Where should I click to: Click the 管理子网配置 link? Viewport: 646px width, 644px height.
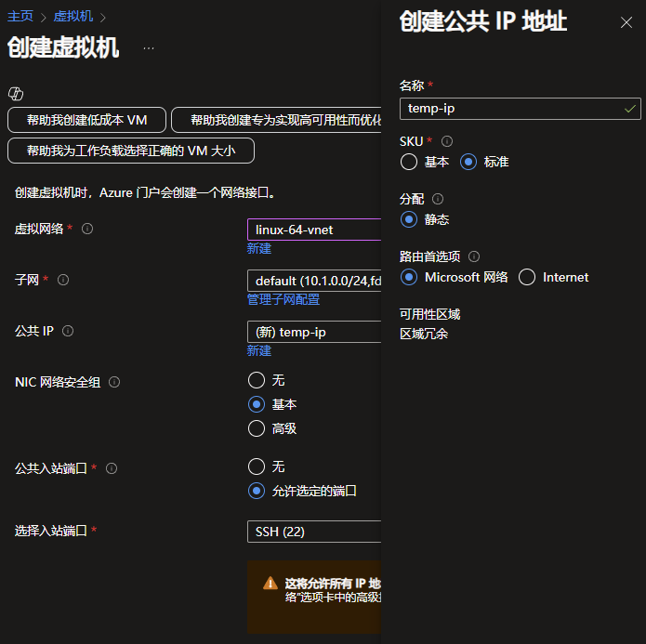tap(283, 299)
